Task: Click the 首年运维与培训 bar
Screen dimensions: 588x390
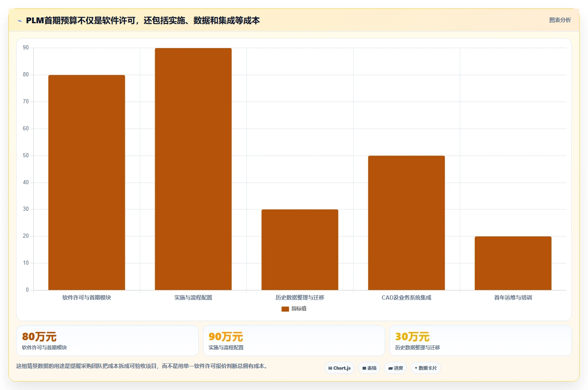Action: pos(513,263)
